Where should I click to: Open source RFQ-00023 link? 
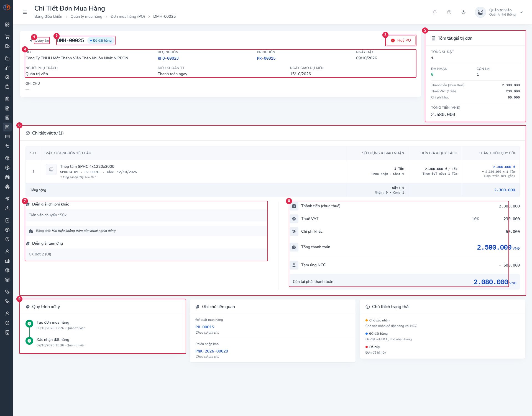tap(168, 58)
